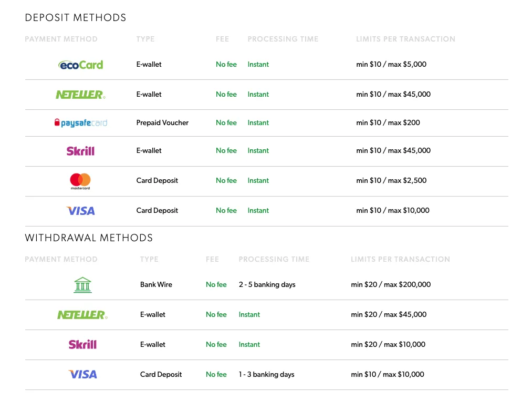Image resolution: width=532 pixels, height=411 pixels.
Task: Click the 1 - 3 banking days text
Action: pyautogui.click(x=266, y=374)
